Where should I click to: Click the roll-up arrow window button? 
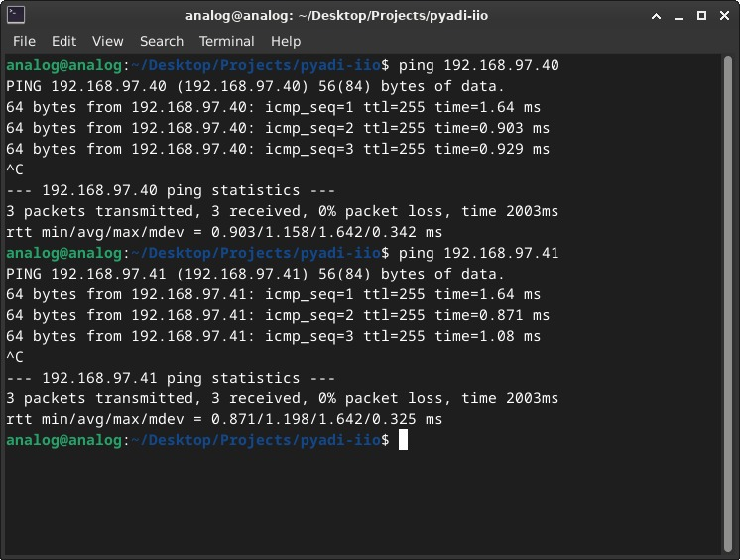[656, 16]
